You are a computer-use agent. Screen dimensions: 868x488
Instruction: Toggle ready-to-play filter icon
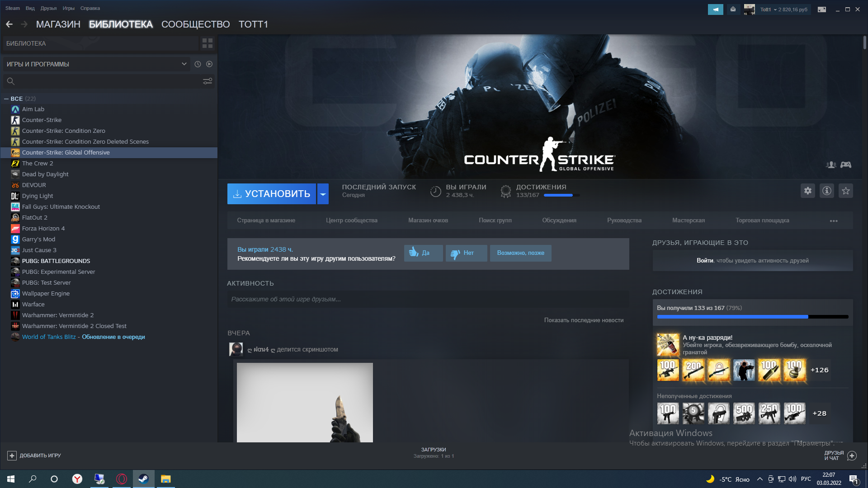click(x=209, y=64)
